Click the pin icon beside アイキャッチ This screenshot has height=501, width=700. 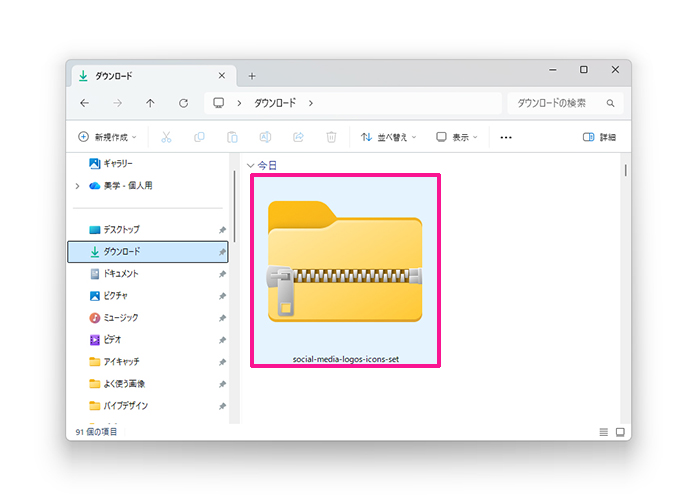222,362
